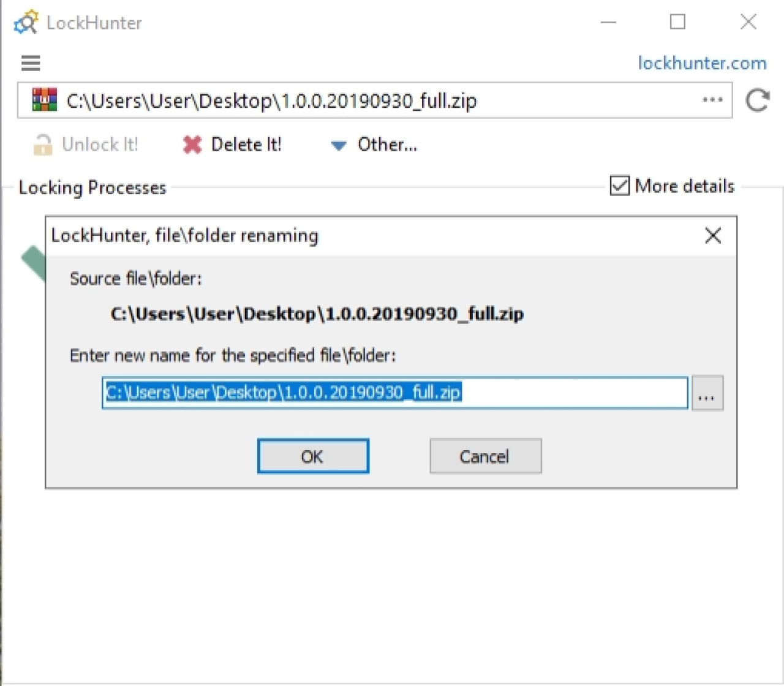Uncheck the More details checkbox
Viewport: 784px width, 686px height.
(x=619, y=186)
